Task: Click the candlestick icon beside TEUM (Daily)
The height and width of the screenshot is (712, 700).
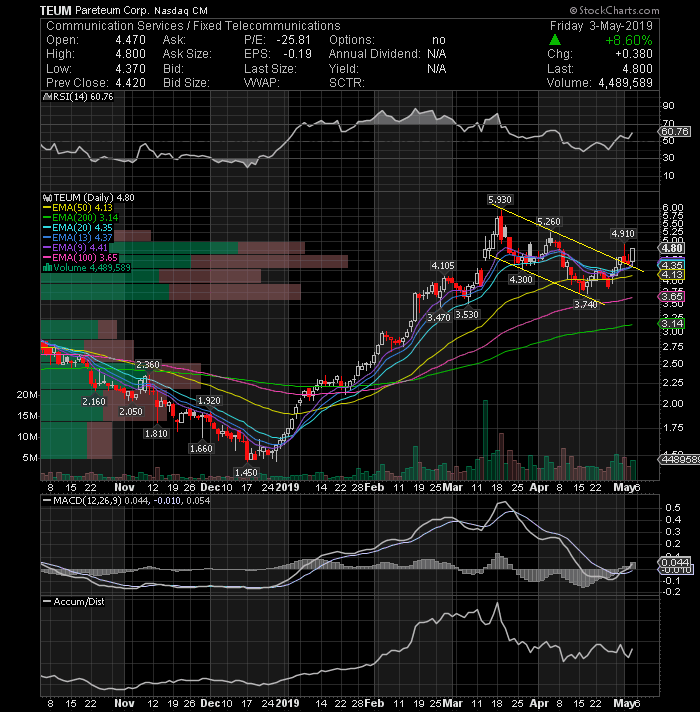Action: click(47, 198)
